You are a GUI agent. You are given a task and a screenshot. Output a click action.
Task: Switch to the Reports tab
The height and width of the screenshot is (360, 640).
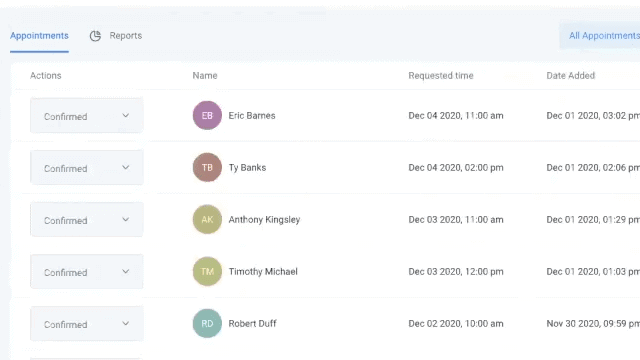point(126,36)
